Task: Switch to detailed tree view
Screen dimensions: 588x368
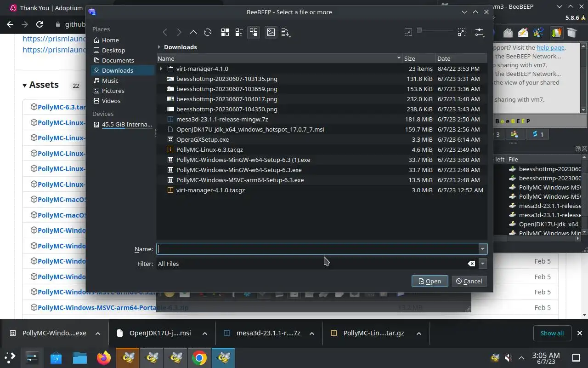Action: coord(254,32)
